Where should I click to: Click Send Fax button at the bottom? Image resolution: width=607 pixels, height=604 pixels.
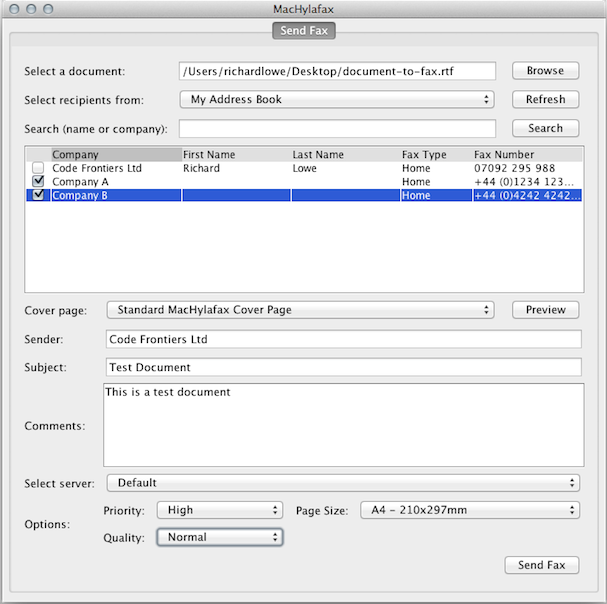click(542, 565)
